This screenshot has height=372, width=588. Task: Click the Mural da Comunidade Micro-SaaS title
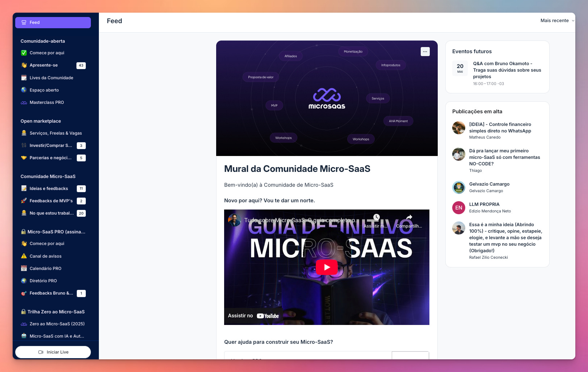coord(297,169)
